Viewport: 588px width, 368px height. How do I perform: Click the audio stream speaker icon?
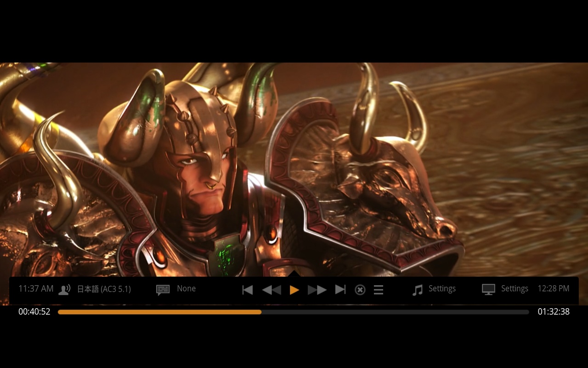tap(65, 289)
